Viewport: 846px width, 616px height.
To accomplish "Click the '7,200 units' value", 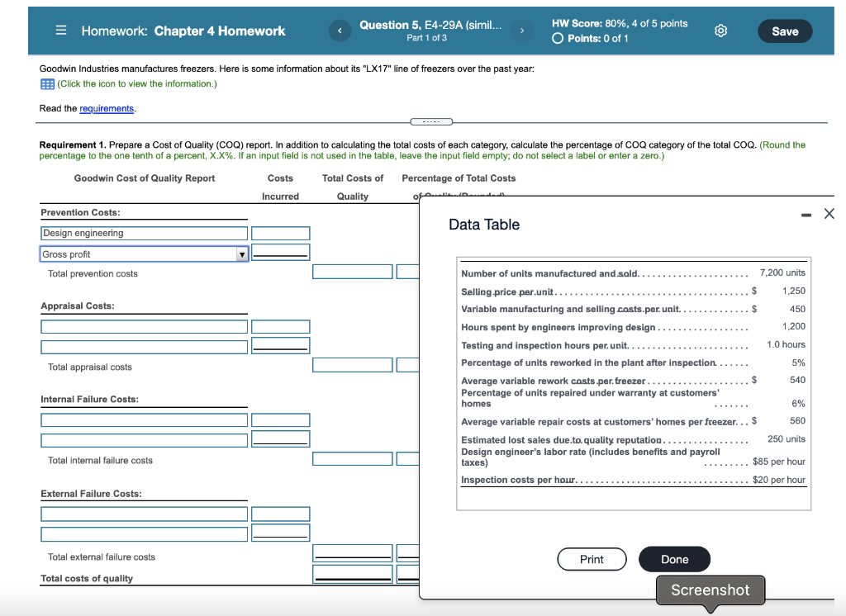I will [x=782, y=272].
